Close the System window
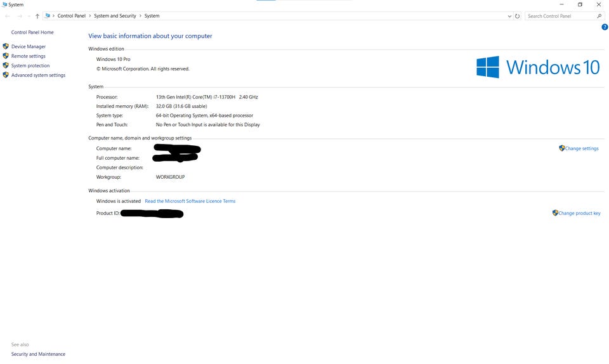The image size is (609, 364). [598, 4]
